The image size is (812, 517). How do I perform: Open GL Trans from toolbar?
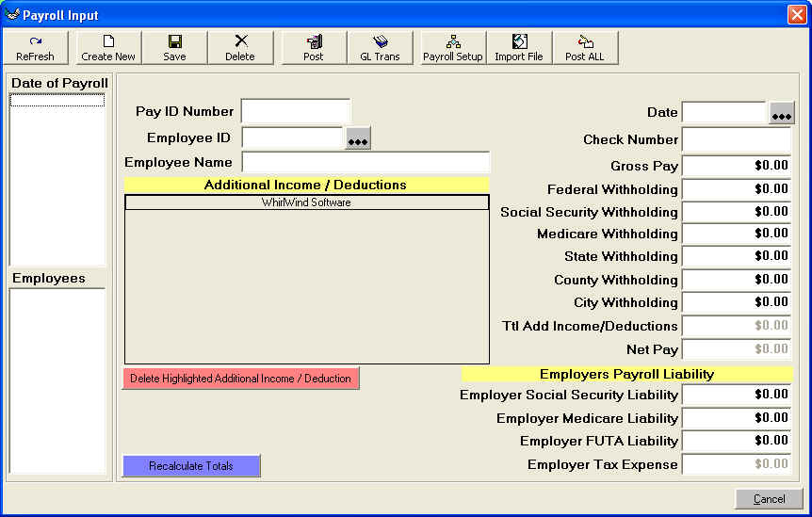pyautogui.click(x=381, y=48)
